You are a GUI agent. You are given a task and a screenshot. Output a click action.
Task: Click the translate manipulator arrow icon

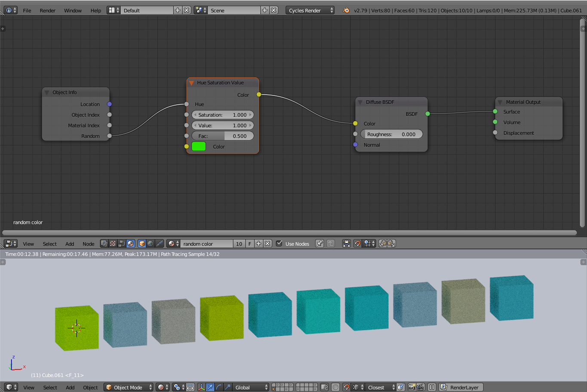point(210,387)
